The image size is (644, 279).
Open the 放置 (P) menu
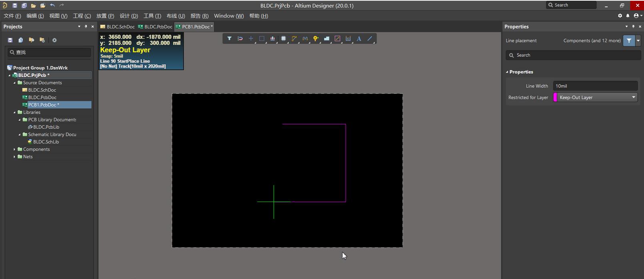[x=105, y=16]
